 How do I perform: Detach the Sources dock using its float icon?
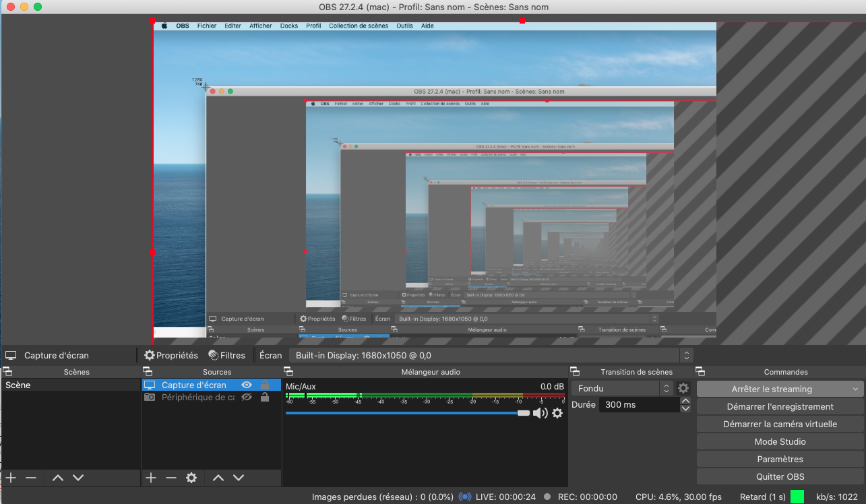[x=146, y=371]
